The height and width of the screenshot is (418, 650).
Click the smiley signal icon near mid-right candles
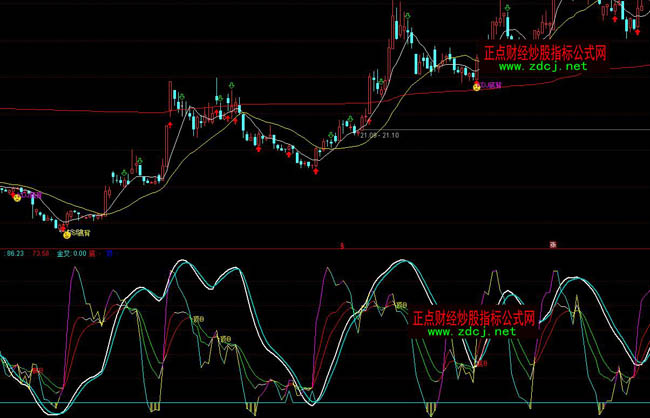click(x=476, y=88)
